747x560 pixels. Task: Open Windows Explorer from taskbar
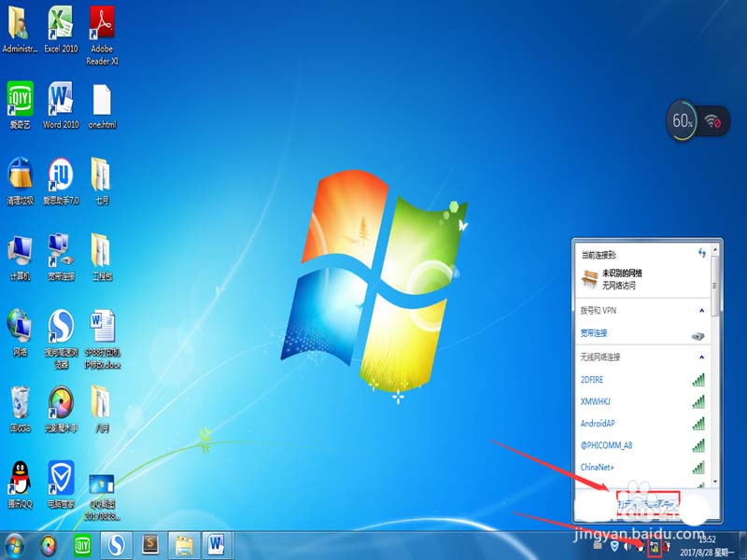pos(183,546)
